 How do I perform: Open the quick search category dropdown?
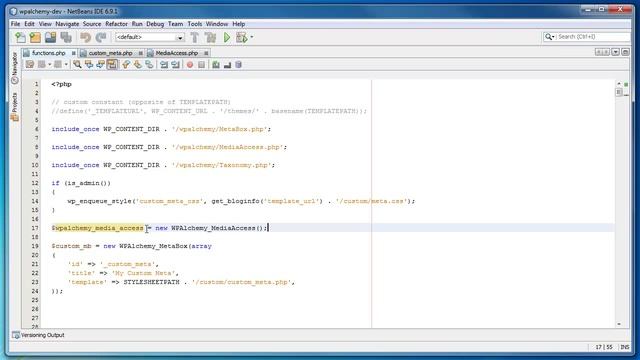(x=549, y=37)
